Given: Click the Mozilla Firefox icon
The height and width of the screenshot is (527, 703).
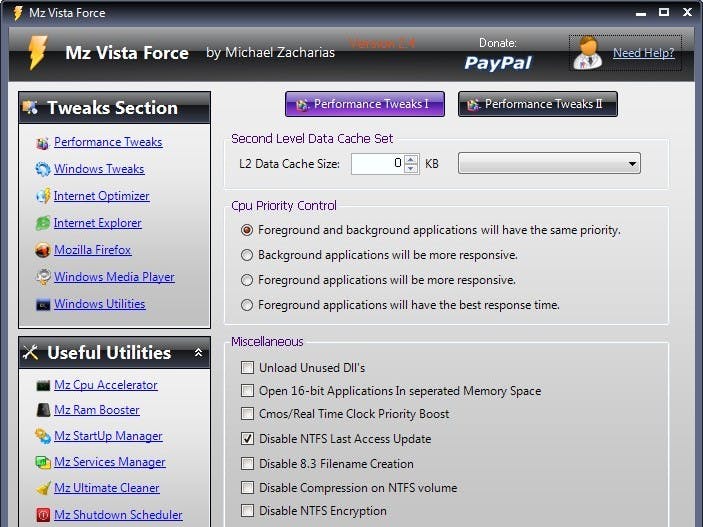Looking at the screenshot, I should click(x=43, y=250).
